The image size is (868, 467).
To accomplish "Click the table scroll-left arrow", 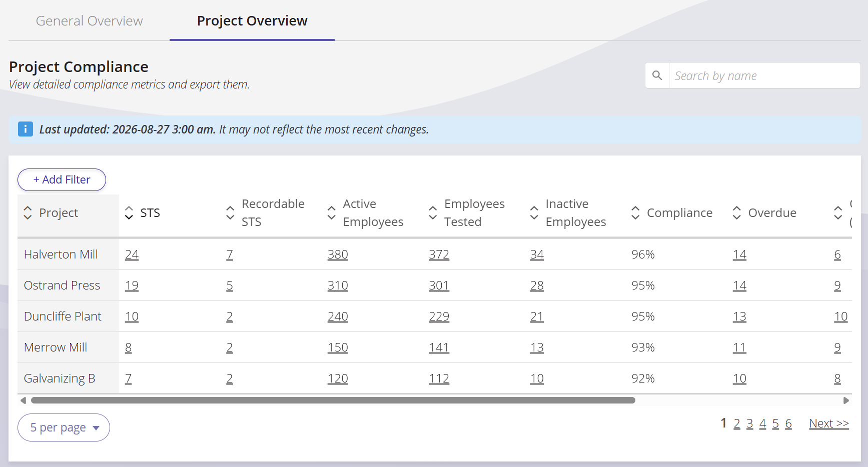I will point(23,400).
